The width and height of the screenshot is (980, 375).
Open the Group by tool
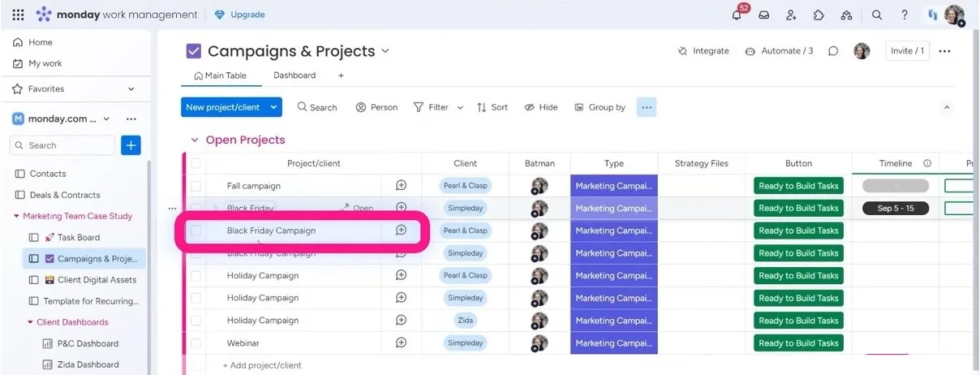click(x=600, y=107)
